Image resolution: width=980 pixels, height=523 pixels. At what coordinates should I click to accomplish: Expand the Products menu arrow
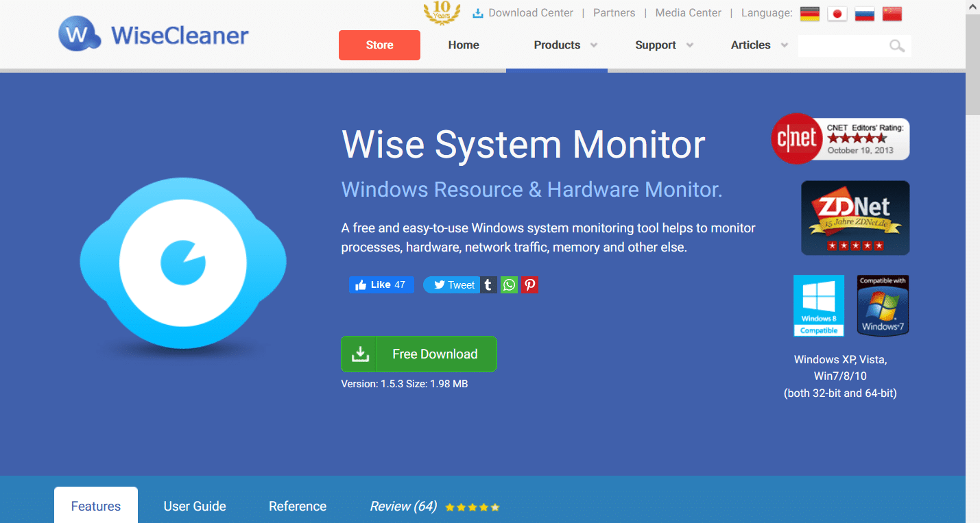coord(594,45)
